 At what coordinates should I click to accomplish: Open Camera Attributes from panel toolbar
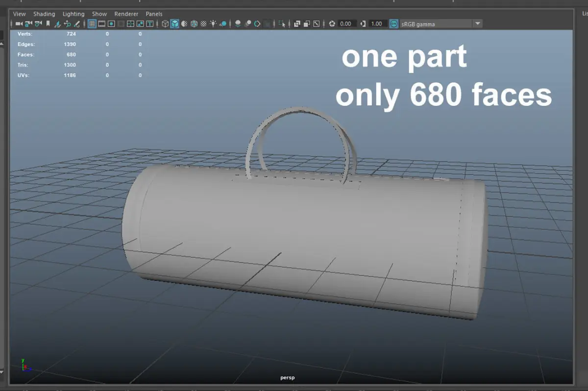38,24
